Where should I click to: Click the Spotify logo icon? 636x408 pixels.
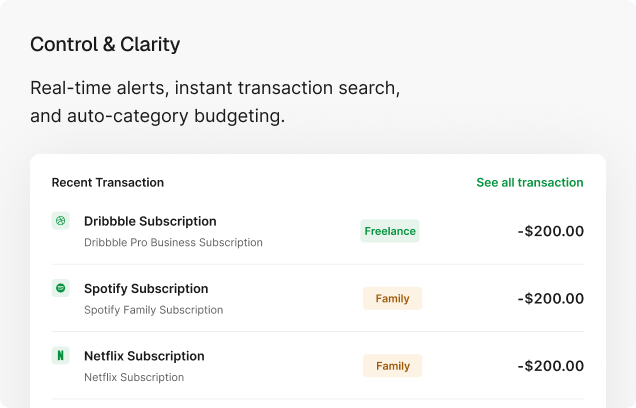coord(61,288)
